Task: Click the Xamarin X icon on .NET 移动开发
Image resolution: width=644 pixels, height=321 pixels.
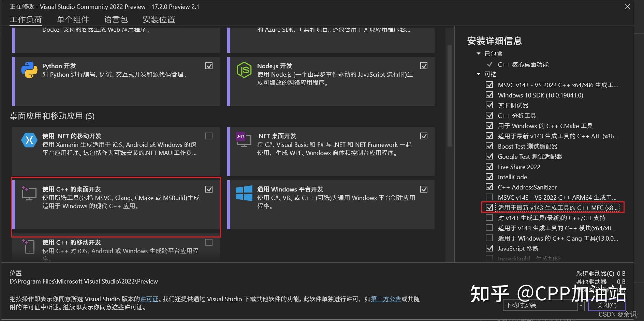Action: click(29, 140)
